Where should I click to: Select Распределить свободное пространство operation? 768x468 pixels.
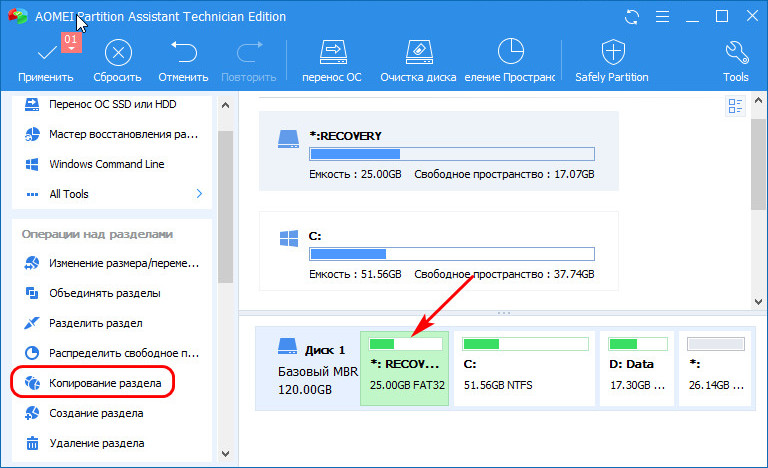112,353
